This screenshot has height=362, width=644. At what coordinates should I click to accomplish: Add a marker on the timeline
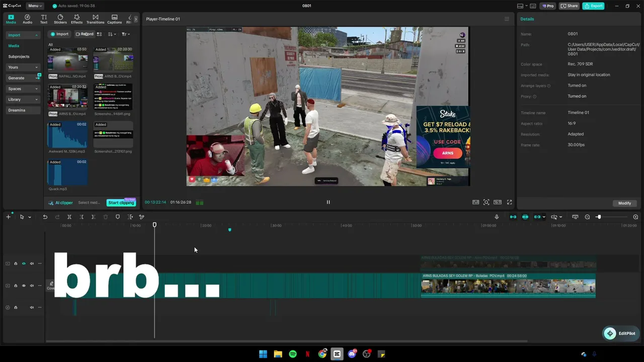point(118,217)
